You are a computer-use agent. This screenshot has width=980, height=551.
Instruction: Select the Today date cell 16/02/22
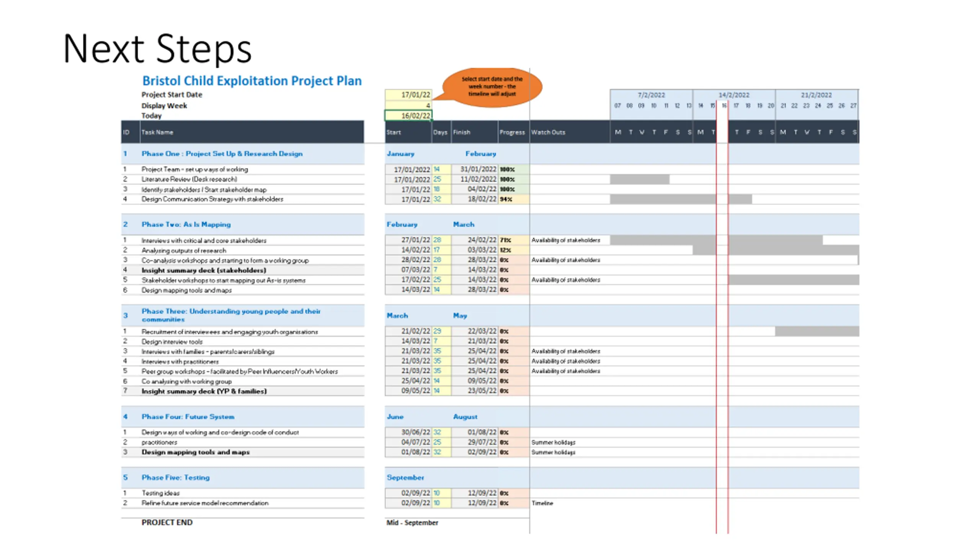408,116
